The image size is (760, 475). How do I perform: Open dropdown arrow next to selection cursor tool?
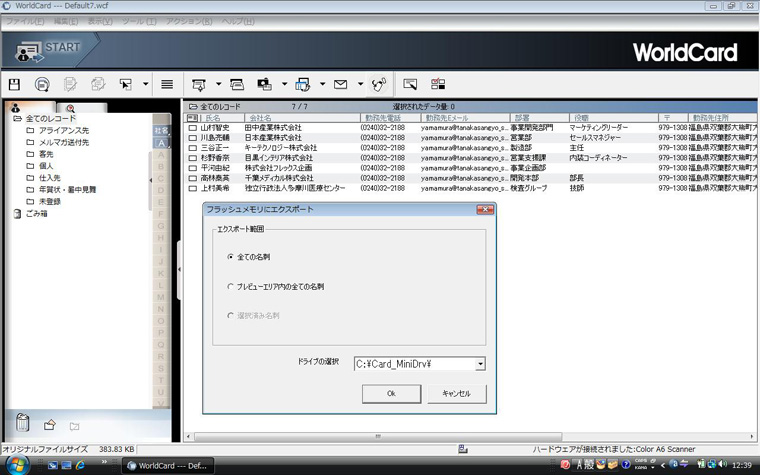(145, 84)
